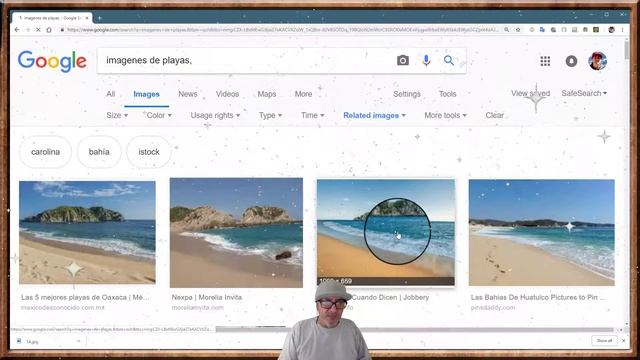
Task: Go back in browser history
Action: click(x=17, y=30)
